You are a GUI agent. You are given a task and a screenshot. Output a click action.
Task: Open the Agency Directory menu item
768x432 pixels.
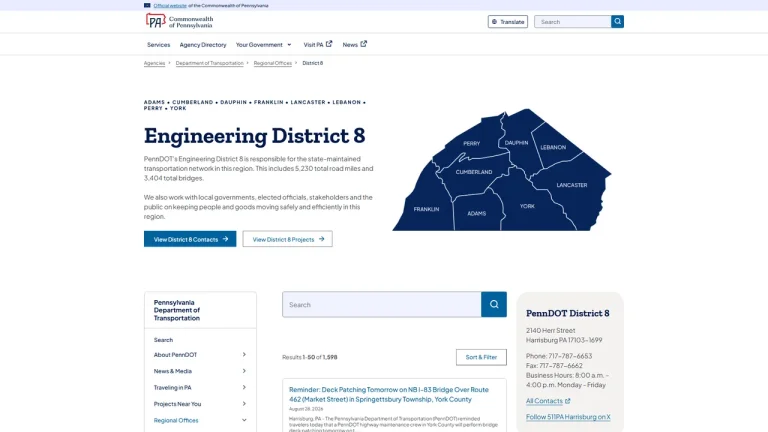coord(203,45)
